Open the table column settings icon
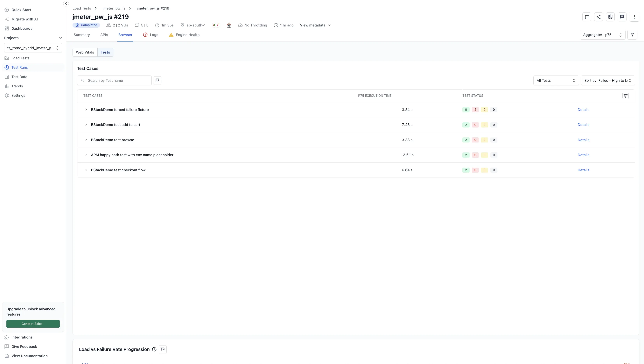 (x=626, y=96)
